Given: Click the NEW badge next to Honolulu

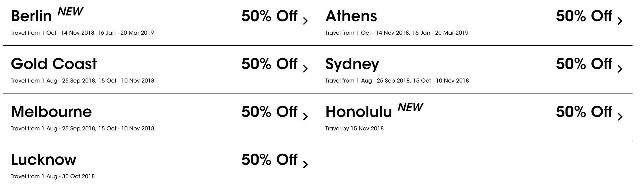Looking at the screenshot, I should click(x=410, y=107).
